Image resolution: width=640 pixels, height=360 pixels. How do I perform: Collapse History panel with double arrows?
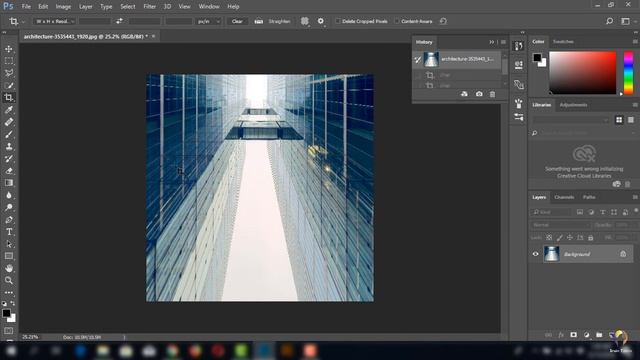(491, 42)
